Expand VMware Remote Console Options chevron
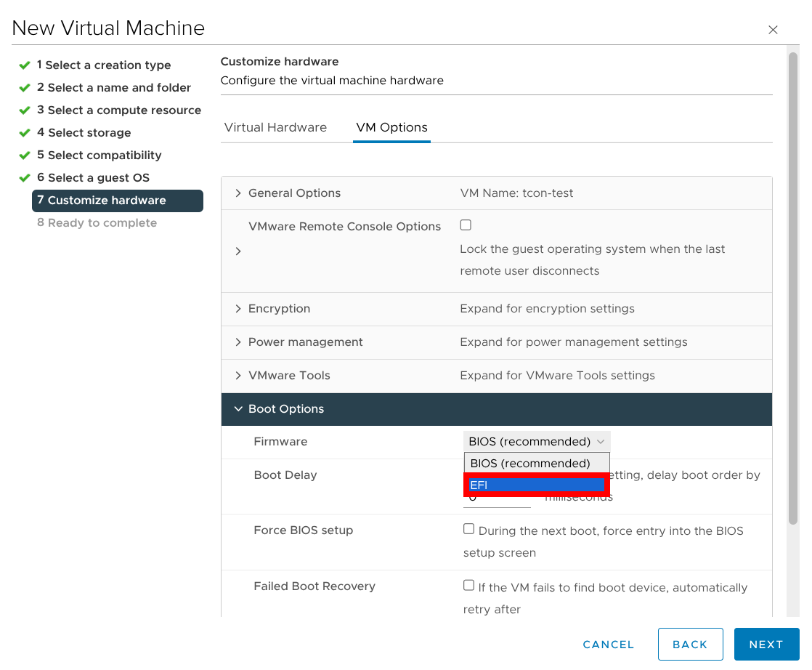 (238, 251)
